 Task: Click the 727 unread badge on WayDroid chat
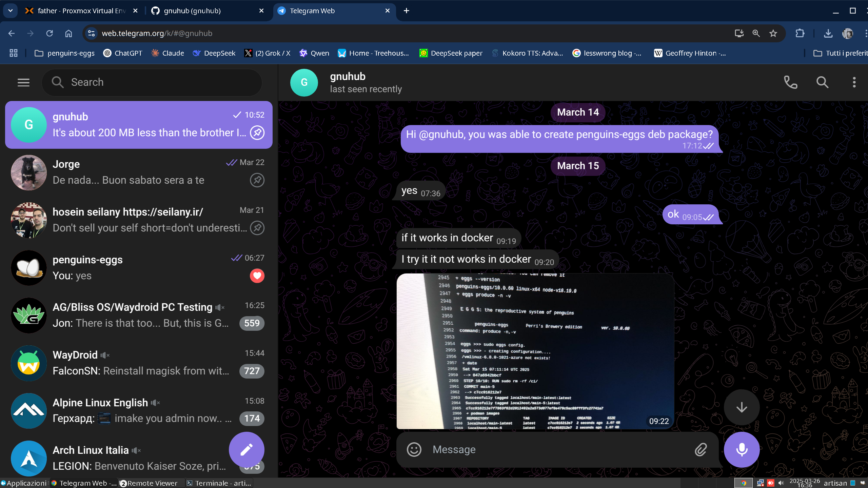[252, 371]
